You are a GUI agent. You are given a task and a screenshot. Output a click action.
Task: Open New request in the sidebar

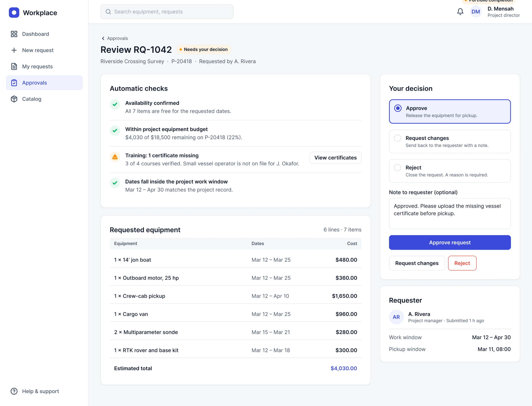tap(44, 50)
